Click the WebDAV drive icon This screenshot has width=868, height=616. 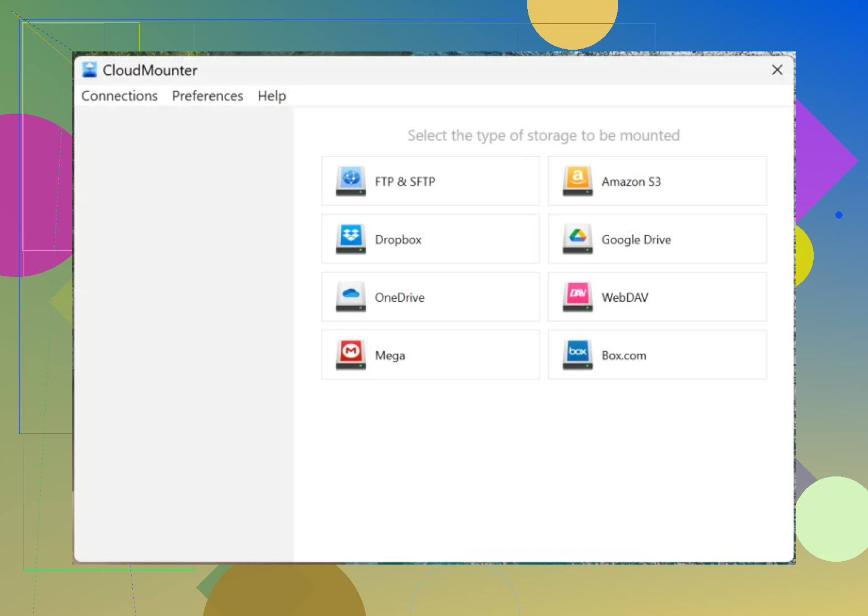coord(578,297)
